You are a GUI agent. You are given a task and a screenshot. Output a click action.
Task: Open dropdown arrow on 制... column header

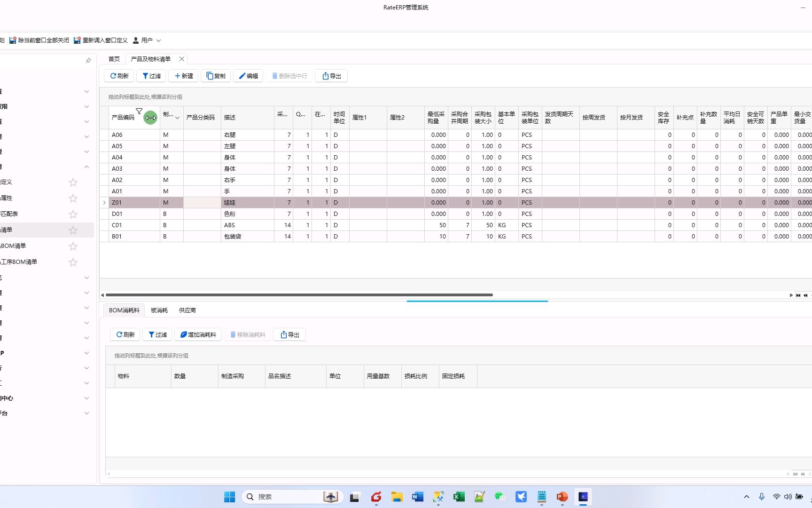point(177,118)
